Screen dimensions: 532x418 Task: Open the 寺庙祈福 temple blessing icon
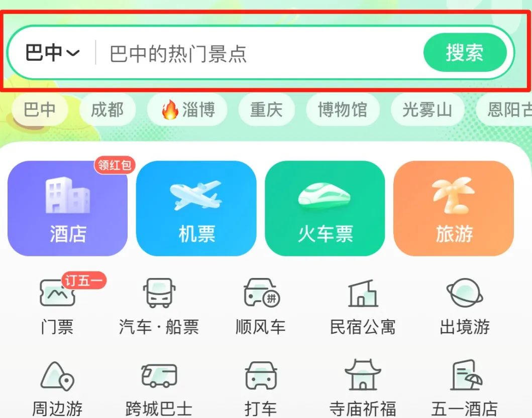(x=363, y=388)
